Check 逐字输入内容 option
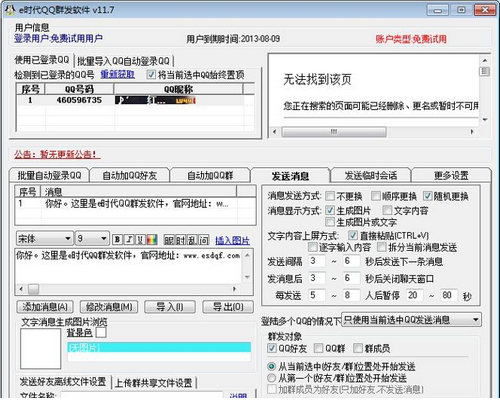The width and height of the screenshot is (500, 413). (x=313, y=247)
